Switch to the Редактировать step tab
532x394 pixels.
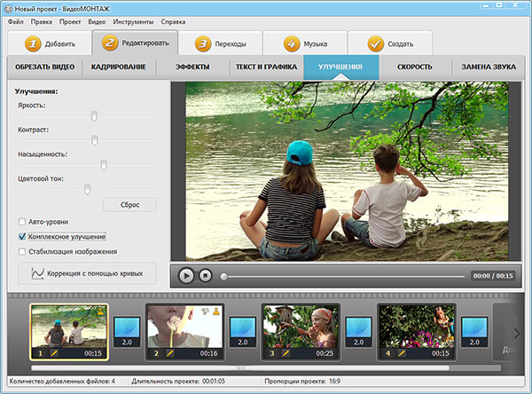pos(135,43)
